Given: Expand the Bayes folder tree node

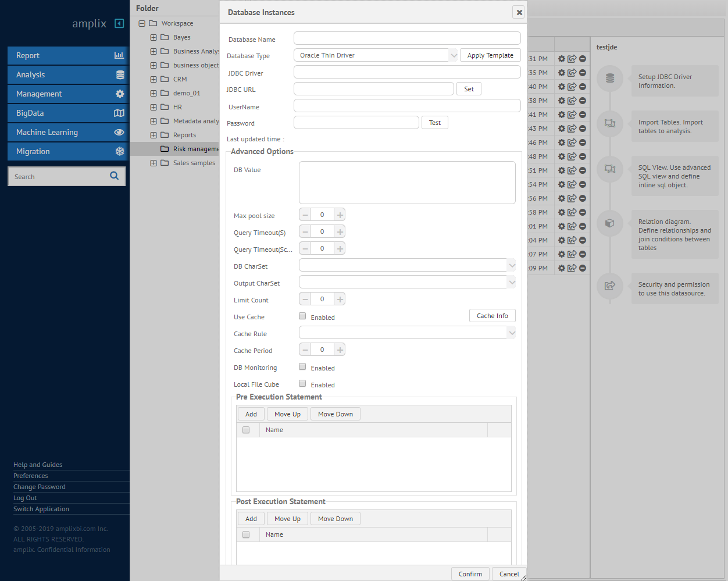Looking at the screenshot, I should pyautogui.click(x=154, y=37).
